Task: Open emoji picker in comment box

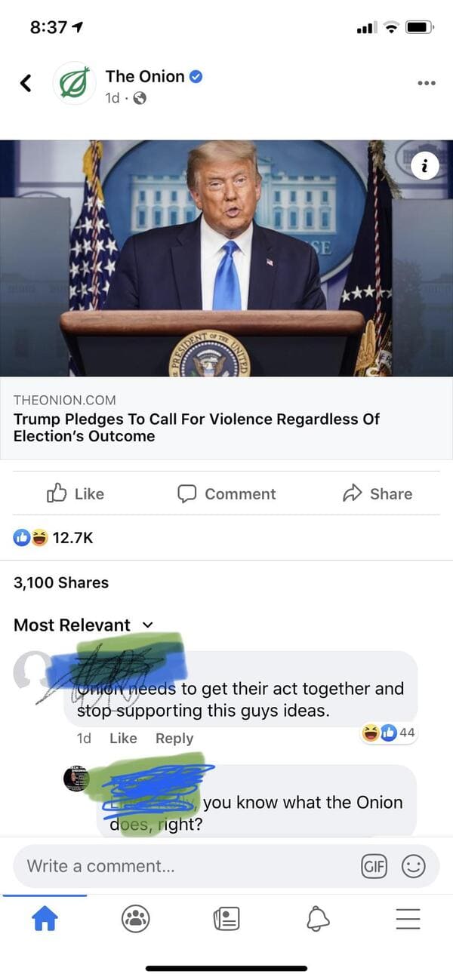Action: (x=413, y=866)
